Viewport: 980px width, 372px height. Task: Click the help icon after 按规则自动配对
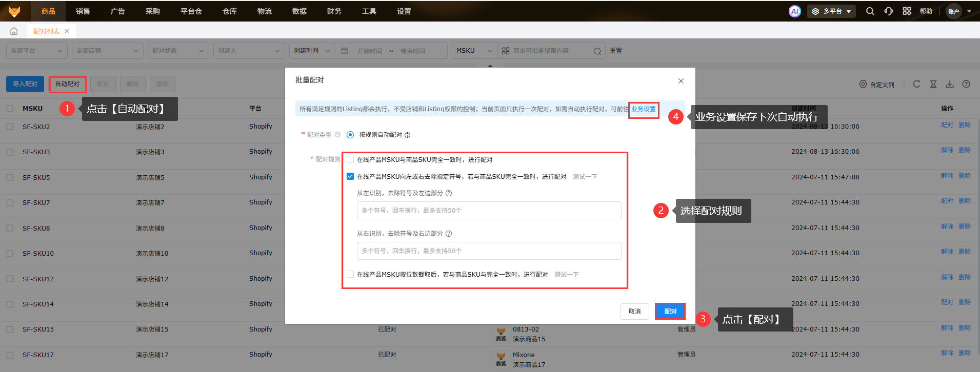pos(408,135)
